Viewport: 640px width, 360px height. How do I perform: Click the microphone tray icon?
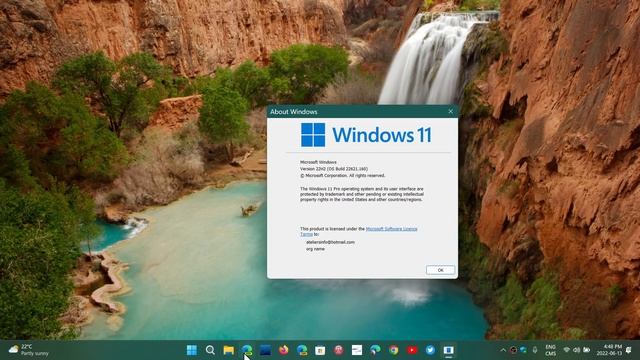[535, 350]
